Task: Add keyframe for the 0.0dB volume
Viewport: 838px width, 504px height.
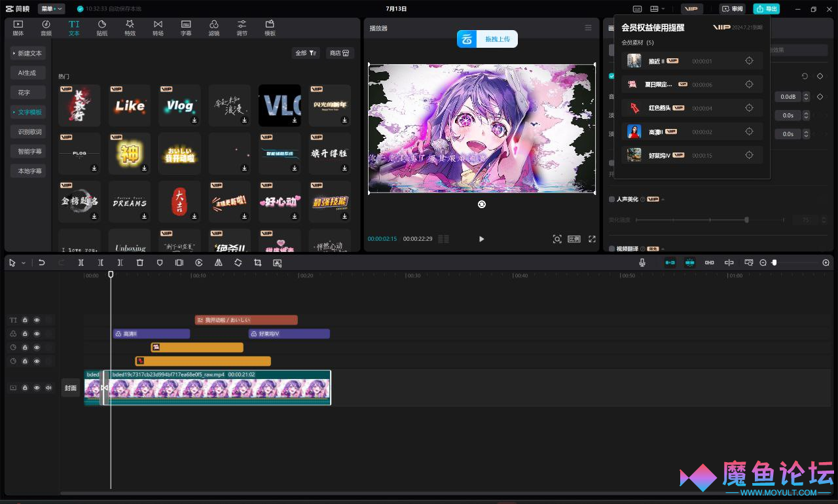Action: (x=820, y=96)
